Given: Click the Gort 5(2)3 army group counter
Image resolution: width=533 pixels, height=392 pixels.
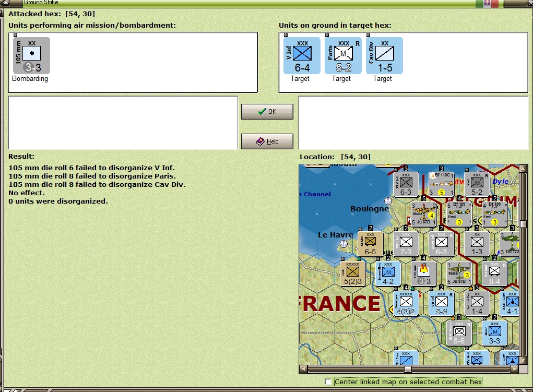Looking at the screenshot, I should 352,274.
